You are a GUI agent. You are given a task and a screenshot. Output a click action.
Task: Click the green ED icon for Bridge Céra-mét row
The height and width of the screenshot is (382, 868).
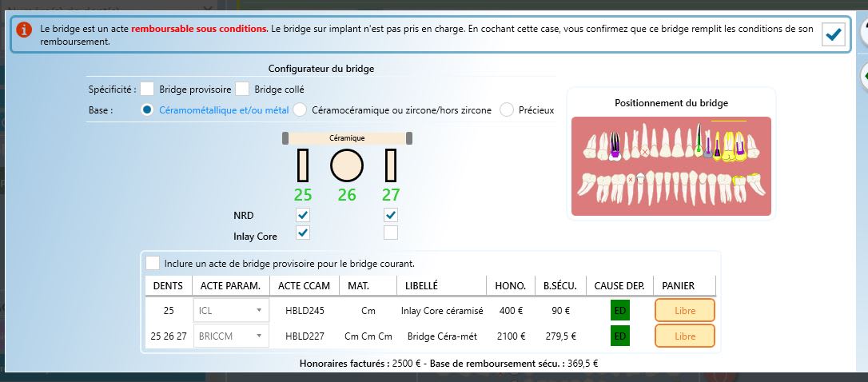[619, 336]
